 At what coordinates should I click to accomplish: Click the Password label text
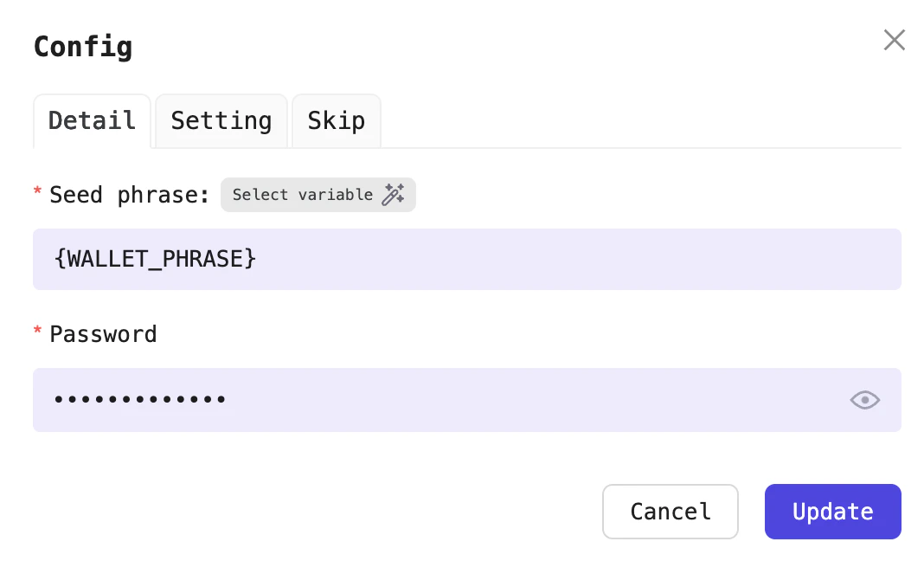pyautogui.click(x=103, y=334)
